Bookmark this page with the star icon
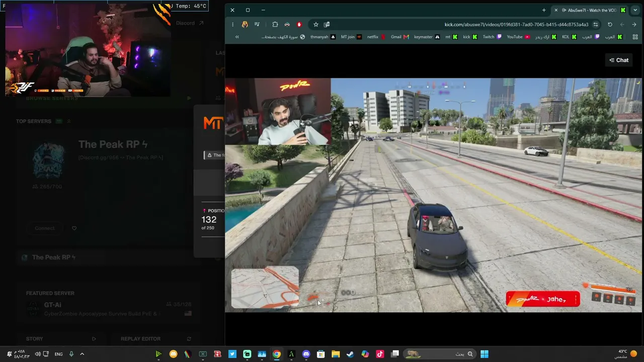The height and width of the screenshot is (362, 644). pyautogui.click(x=316, y=24)
